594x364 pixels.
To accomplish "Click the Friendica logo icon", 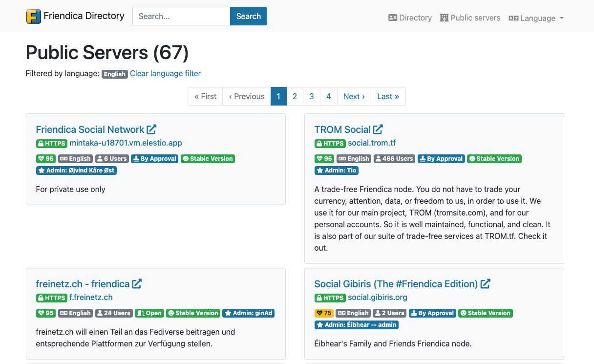I will click(34, 16).
